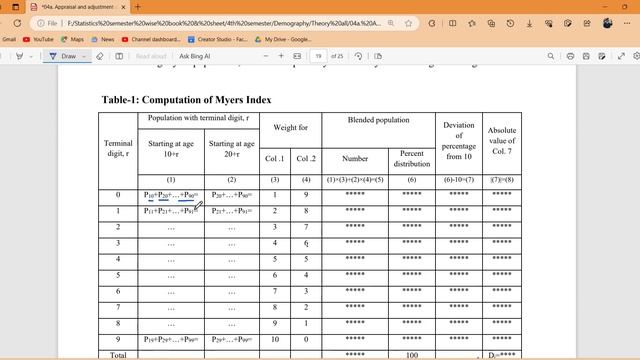Toggle split screen view
Screen dimensions: 640x360
[x=453, y=23]
